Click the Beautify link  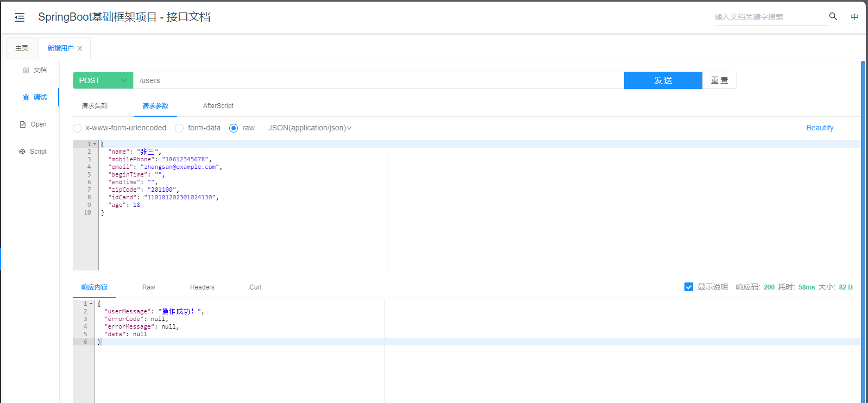[x=820, y=128]
